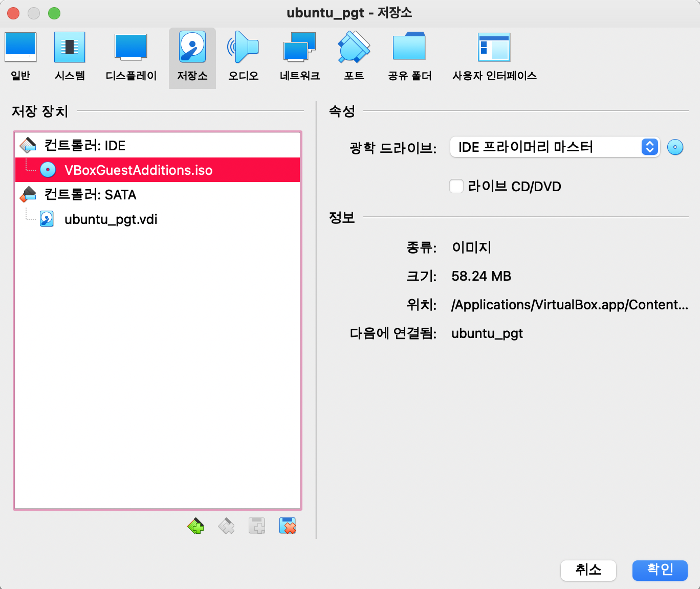
Task: Click the choose optical disk file icon
Action: (x=675, y=147)
